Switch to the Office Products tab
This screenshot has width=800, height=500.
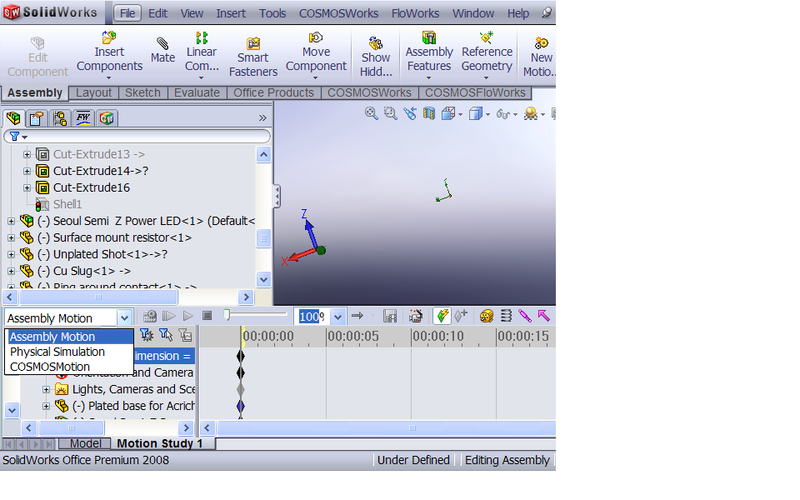pos(273,93)
